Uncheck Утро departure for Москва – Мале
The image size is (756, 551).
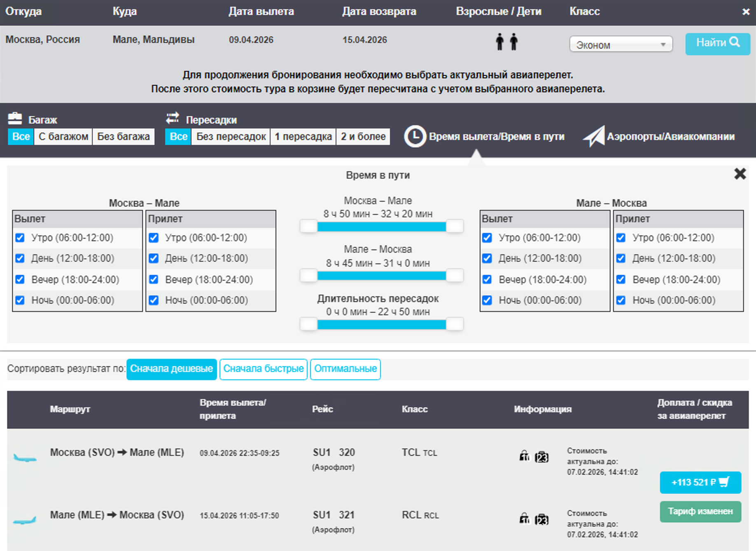tap(20, 238)
